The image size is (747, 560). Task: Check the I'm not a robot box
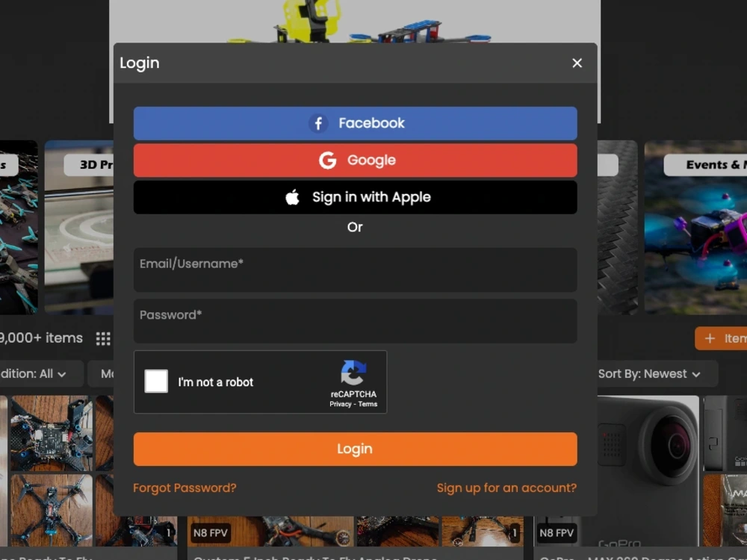(x=156, y=381)
